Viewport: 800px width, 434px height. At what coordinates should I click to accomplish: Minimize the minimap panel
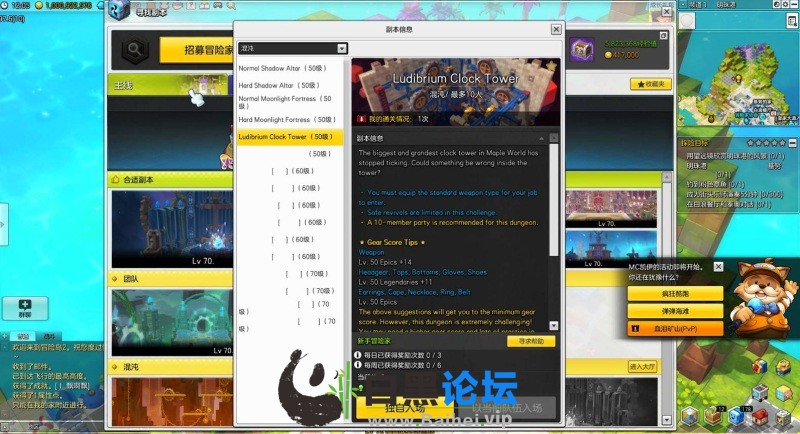[x=794, y=4]
